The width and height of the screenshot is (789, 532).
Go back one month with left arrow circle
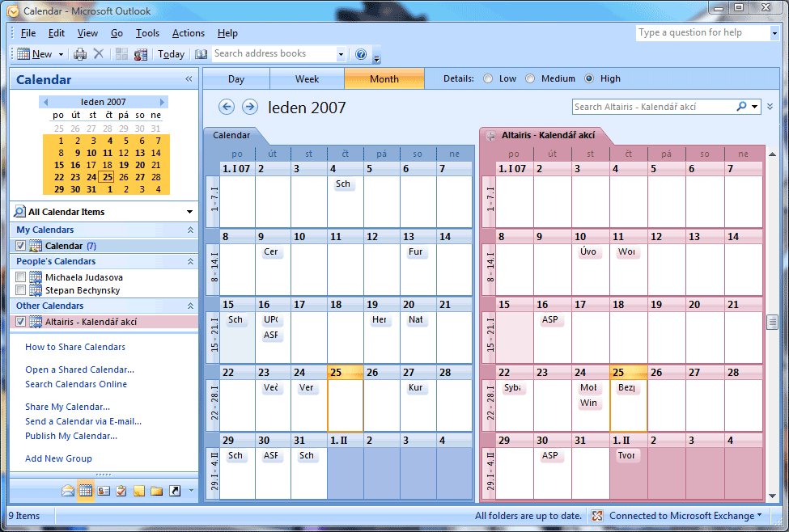coord(227,107)
